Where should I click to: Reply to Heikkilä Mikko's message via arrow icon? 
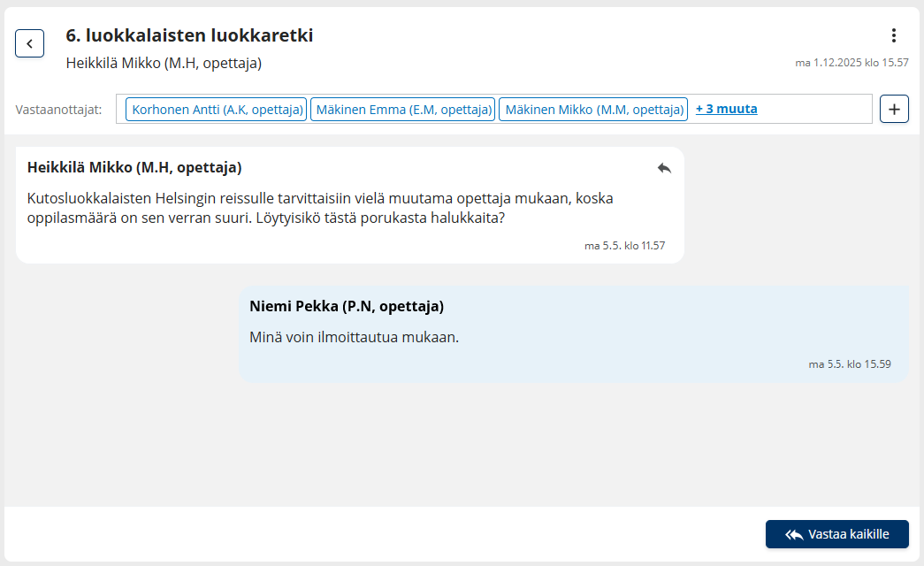(x=664, y=168)
